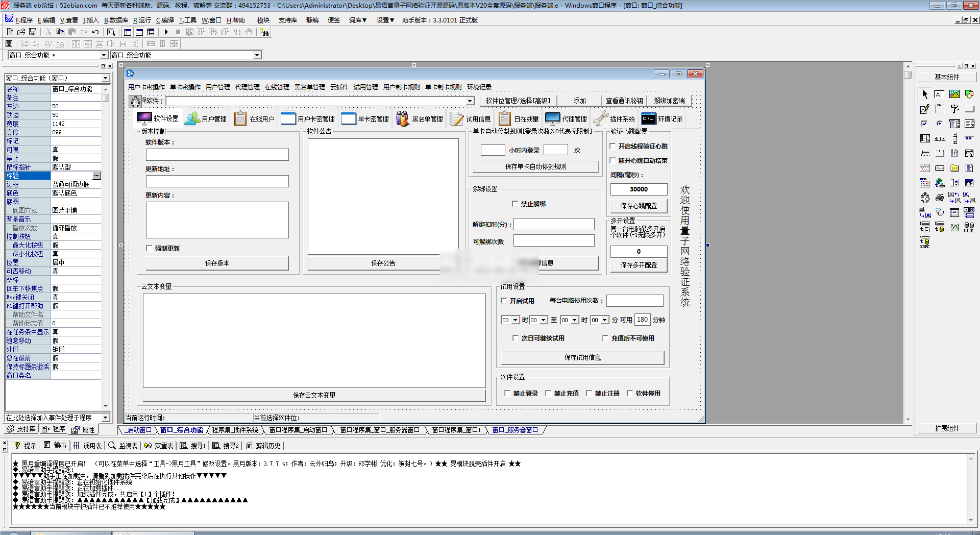
Task: Open the C.编译 menu
Action: point(165,20)
